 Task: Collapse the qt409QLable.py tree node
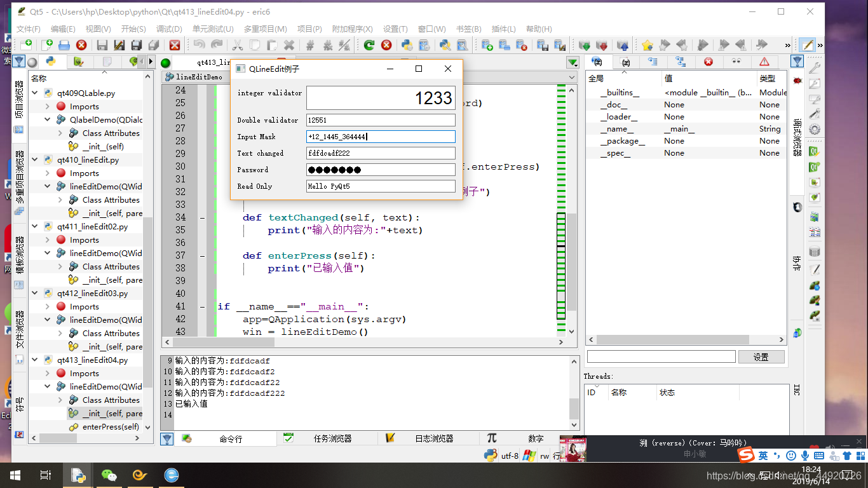35,93
